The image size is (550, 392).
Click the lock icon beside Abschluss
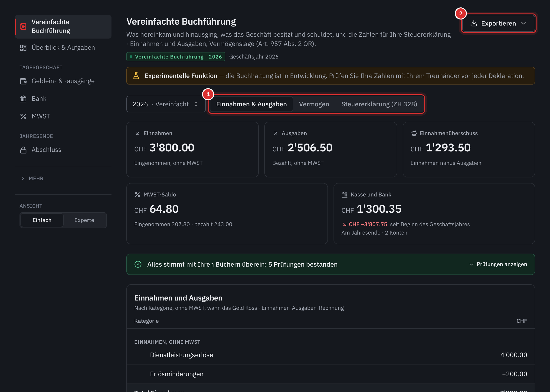[x=23, y=150]
